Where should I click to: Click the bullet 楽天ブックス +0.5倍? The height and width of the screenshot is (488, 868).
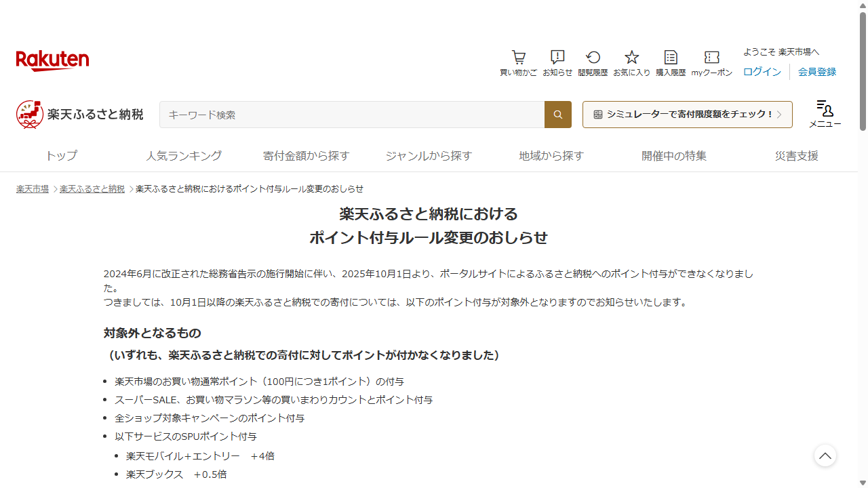[x=176, y=474]
